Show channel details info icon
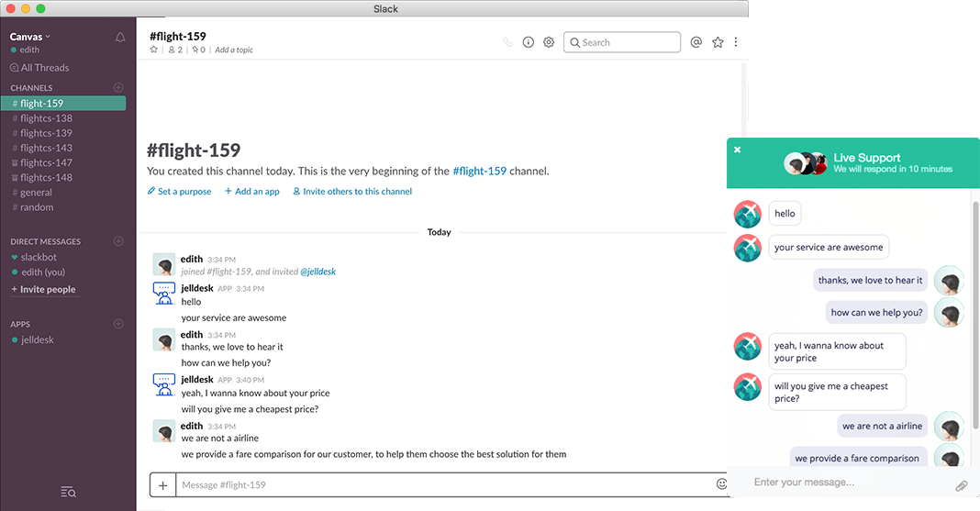980x511 pixels. [x=529, y=42]
